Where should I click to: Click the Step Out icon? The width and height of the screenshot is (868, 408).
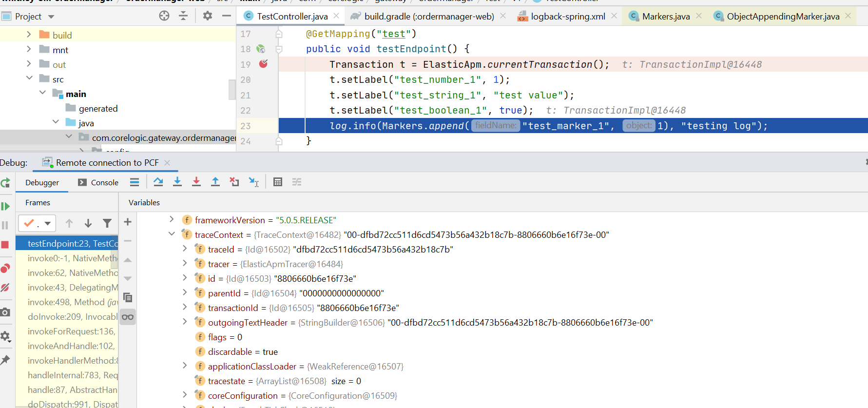click(215, 182)
